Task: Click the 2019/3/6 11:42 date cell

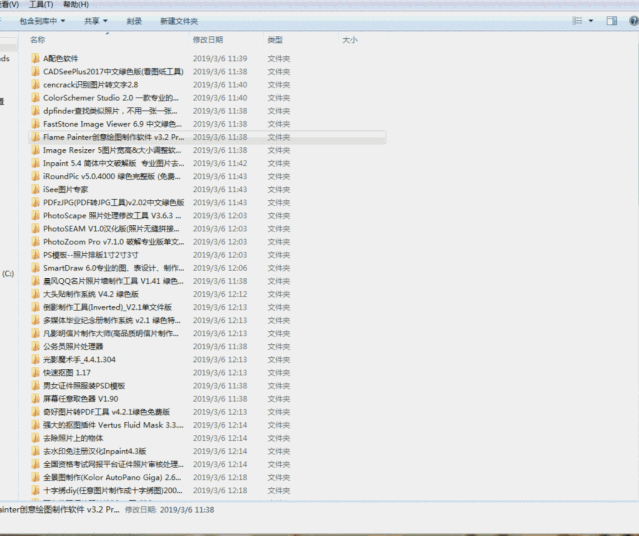Action: [x=220, y=163]
